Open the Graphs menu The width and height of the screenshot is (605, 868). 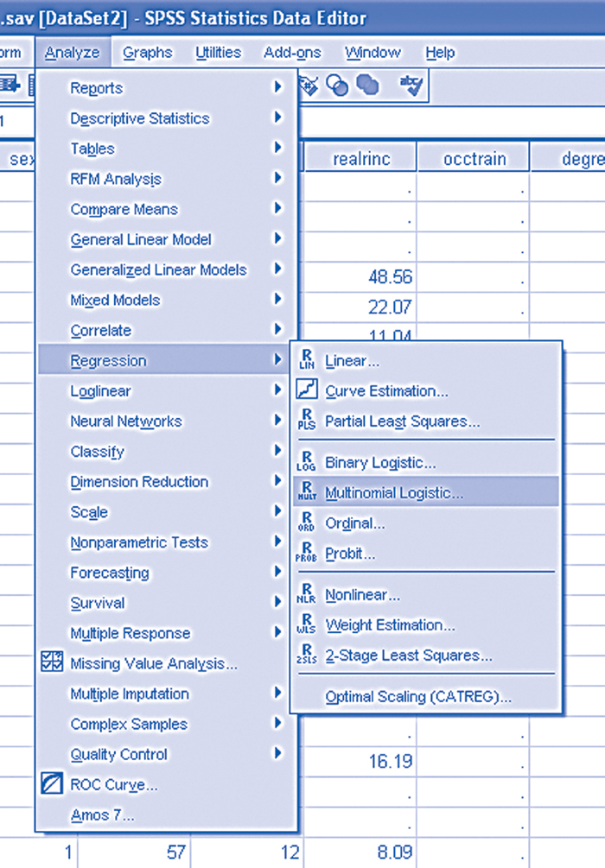pos(147,53)
